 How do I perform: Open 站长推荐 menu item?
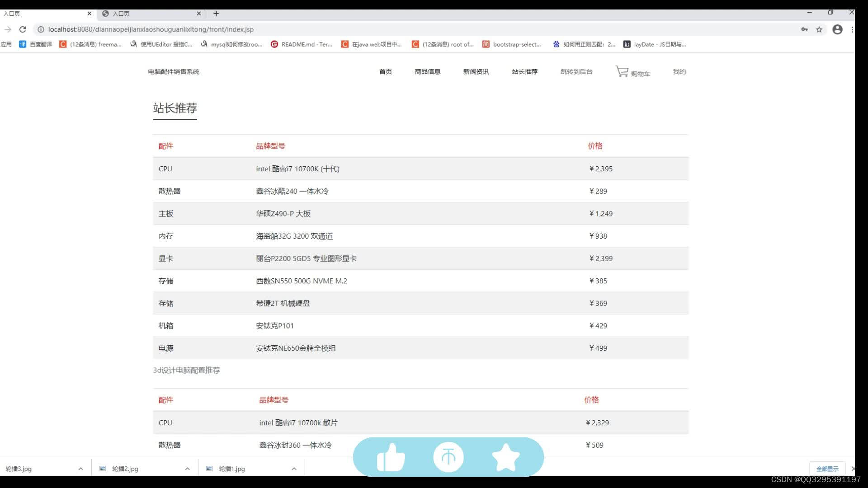point(525,71)
